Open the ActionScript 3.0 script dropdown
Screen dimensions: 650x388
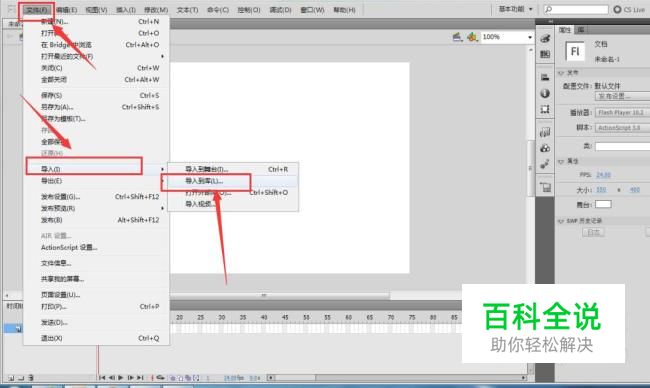623,128
